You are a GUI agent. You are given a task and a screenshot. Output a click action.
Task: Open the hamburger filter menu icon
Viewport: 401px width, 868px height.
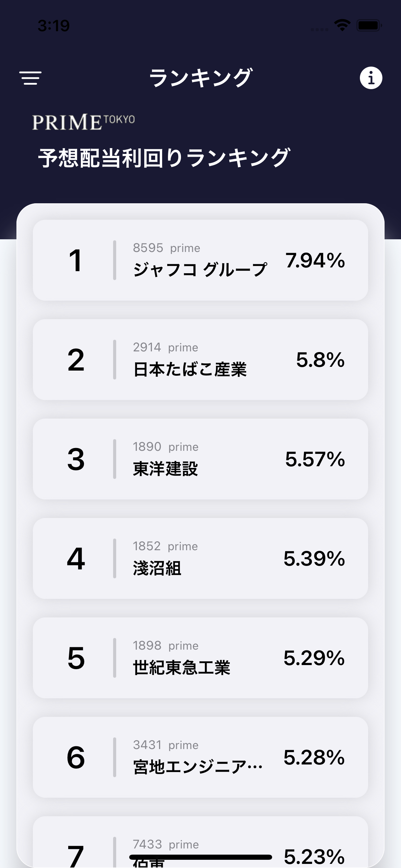(x=30, y=78)
